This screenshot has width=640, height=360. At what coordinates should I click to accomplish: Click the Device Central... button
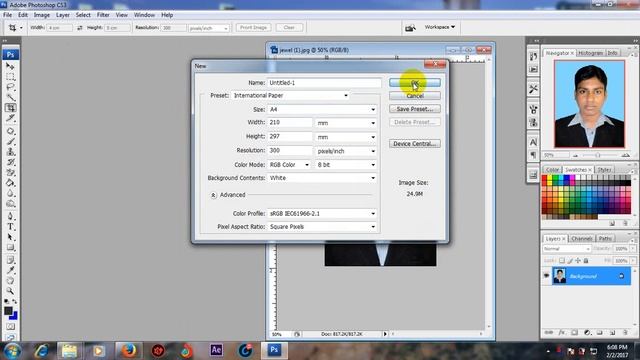[x=415, y=144]
